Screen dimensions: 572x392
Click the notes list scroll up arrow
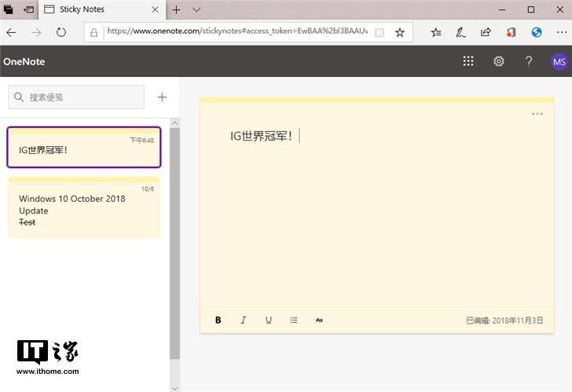(174, 123)
